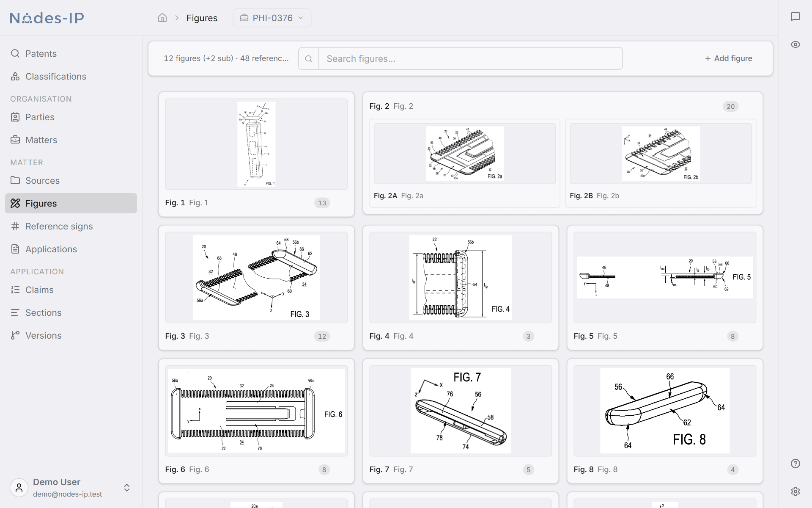The width and height of the screenshot is (812, 508).
Task: Open the Fig. 8 figure card
Action: (665, 421)
